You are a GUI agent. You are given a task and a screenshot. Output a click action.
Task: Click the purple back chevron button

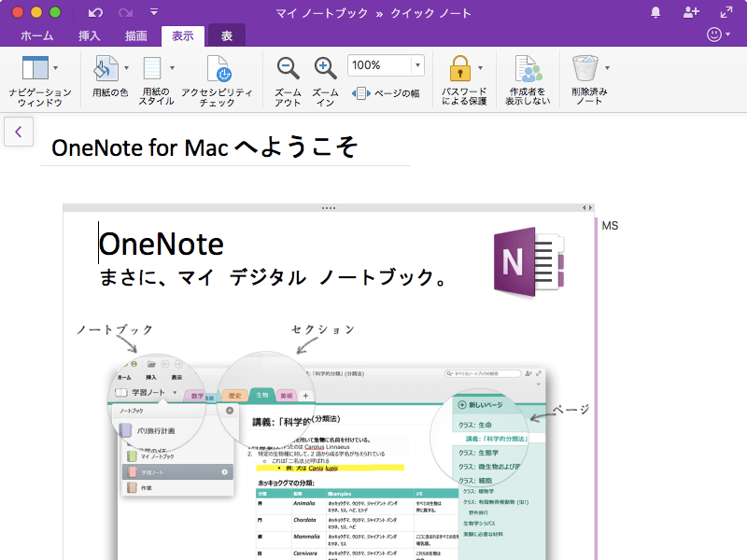[x=19, y=132]
